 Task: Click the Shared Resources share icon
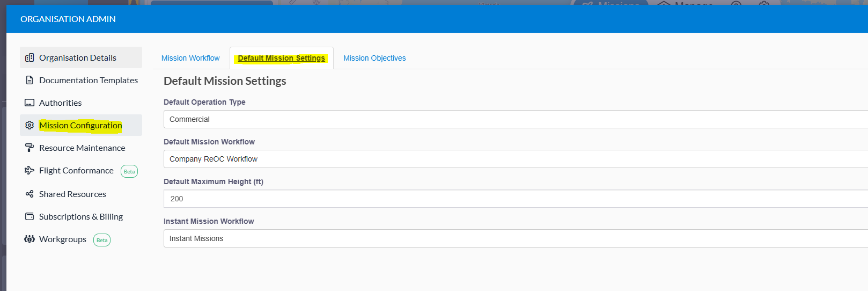click(30, 194)
